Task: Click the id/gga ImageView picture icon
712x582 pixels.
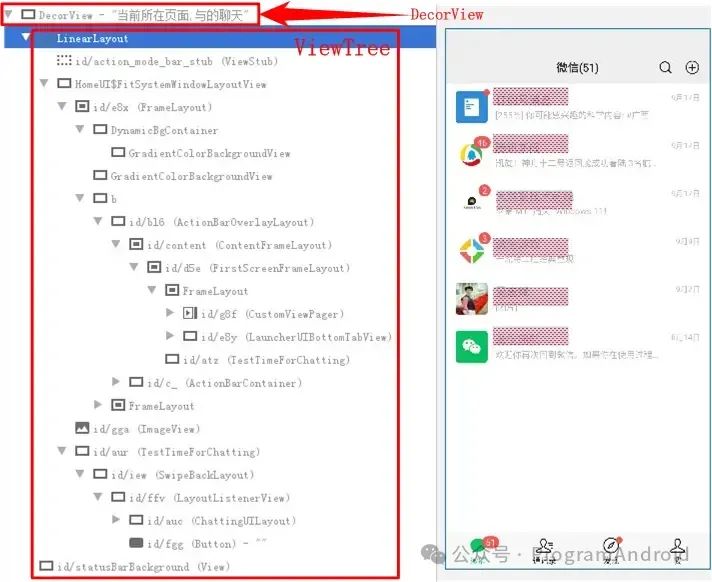Action: 82,428
